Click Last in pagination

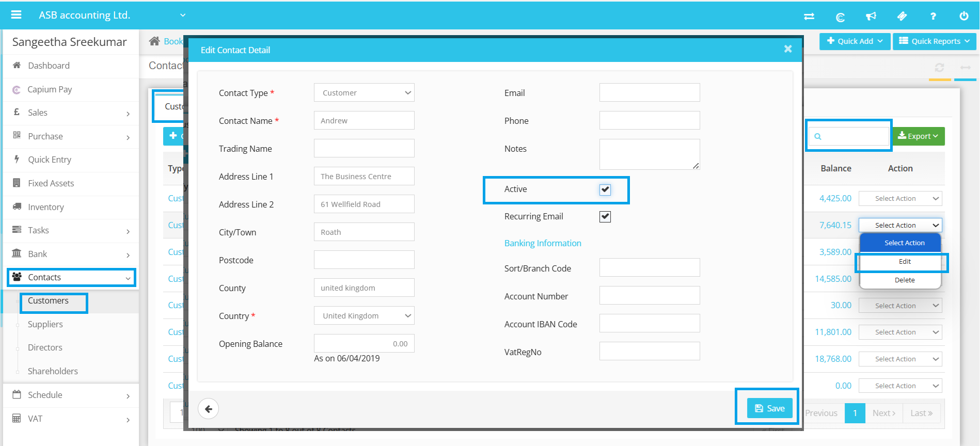[922, 413]
